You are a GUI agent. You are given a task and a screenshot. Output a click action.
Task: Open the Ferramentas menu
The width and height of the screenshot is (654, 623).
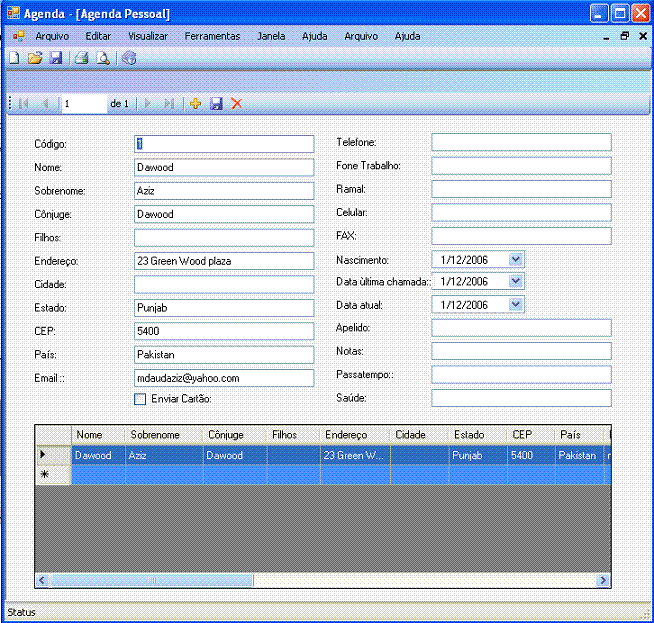coord(212,36)
